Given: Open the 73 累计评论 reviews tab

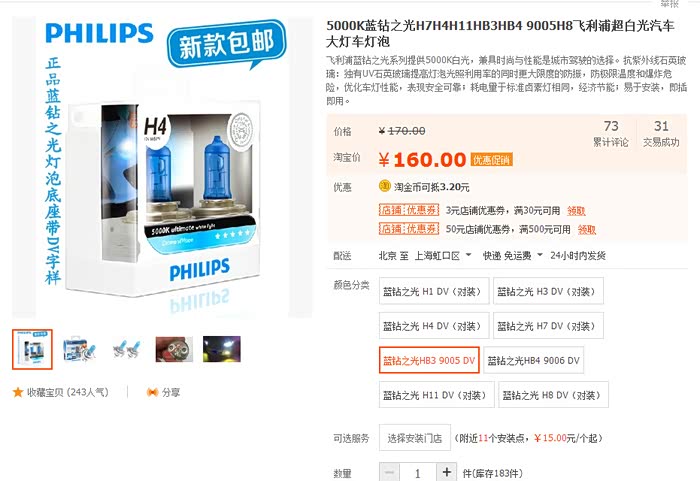Looking at the screenshot, I should [x=611, y=133].
